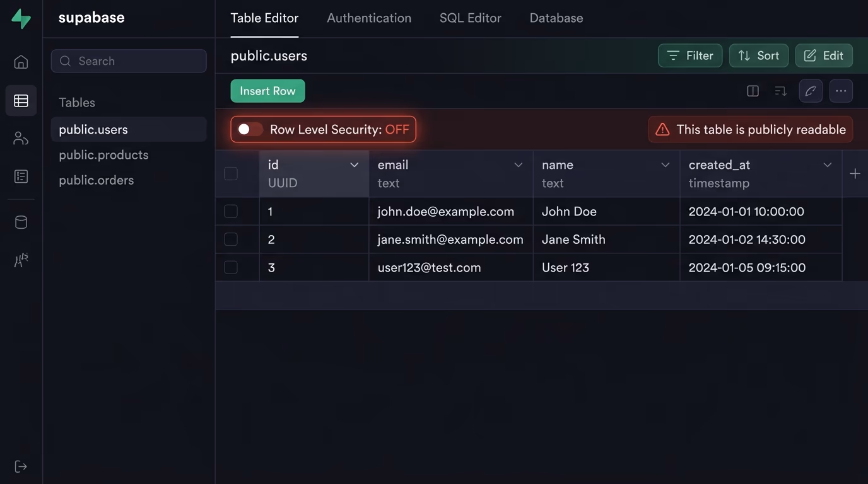The height and width of the screenshot is (484, 868).
Task: Select the checkbox for John Doe row
Action: [231, 211]
